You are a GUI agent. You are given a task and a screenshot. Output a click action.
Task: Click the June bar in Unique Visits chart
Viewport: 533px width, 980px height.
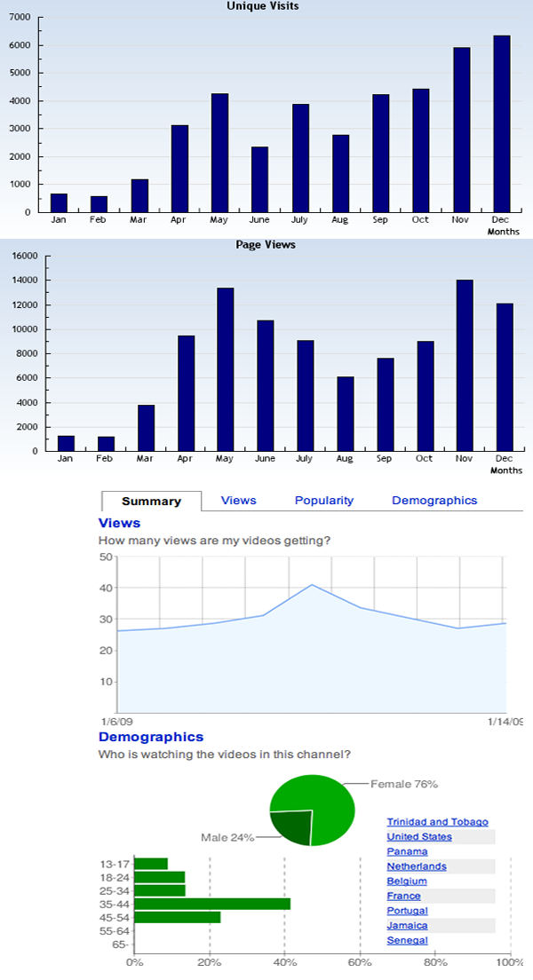pos(259,180)
